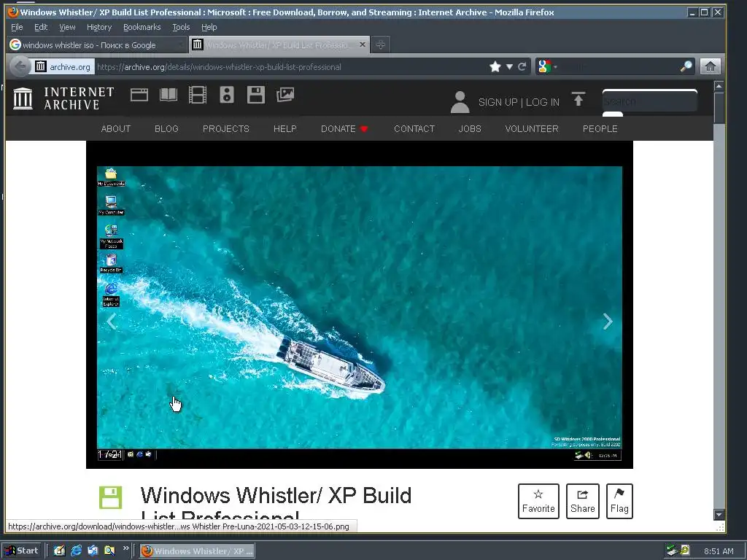The image size is (747, 560).
Task: Click the Start button
Action: (x=23, y=551)
